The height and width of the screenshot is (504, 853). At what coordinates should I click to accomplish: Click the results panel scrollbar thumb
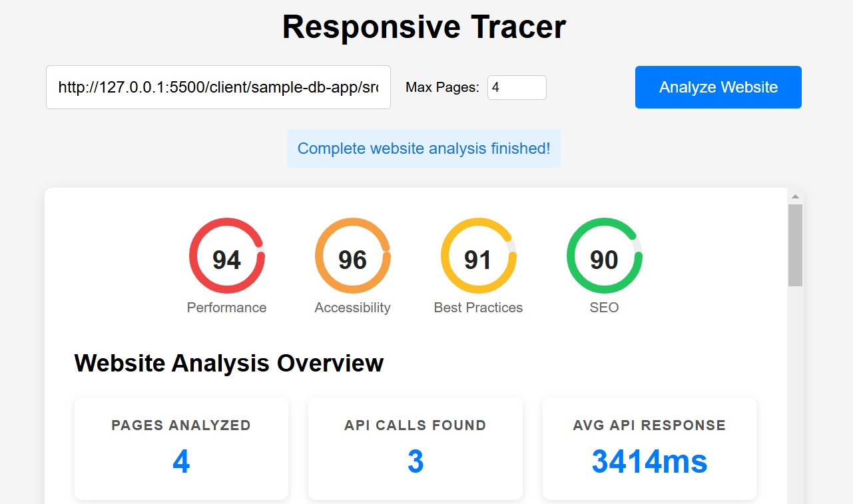point(795,245)
